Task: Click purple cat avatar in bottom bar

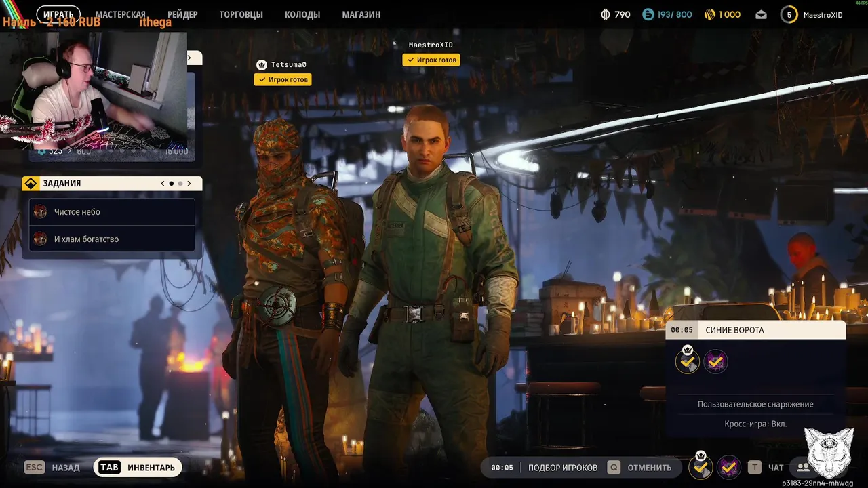Action: (729, 467)
